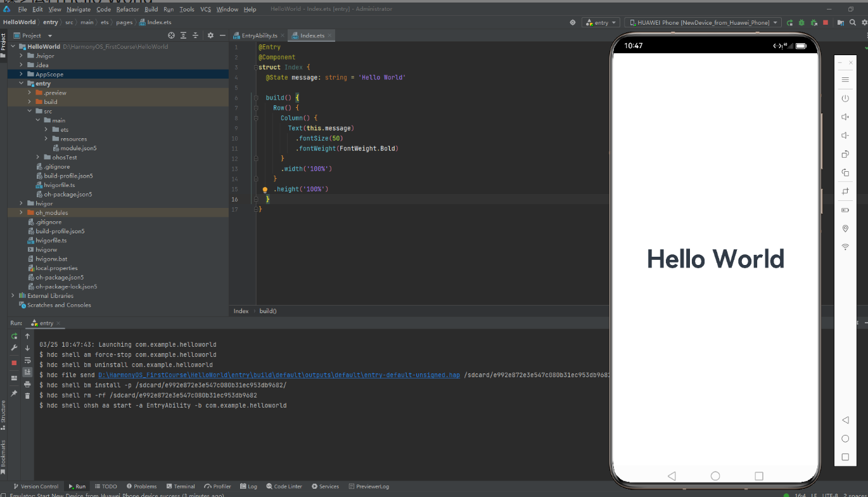The width and height of the screenshot is (868, 497).
Task: Expand the oh_modules folder
Action: [x=21, y=212]
